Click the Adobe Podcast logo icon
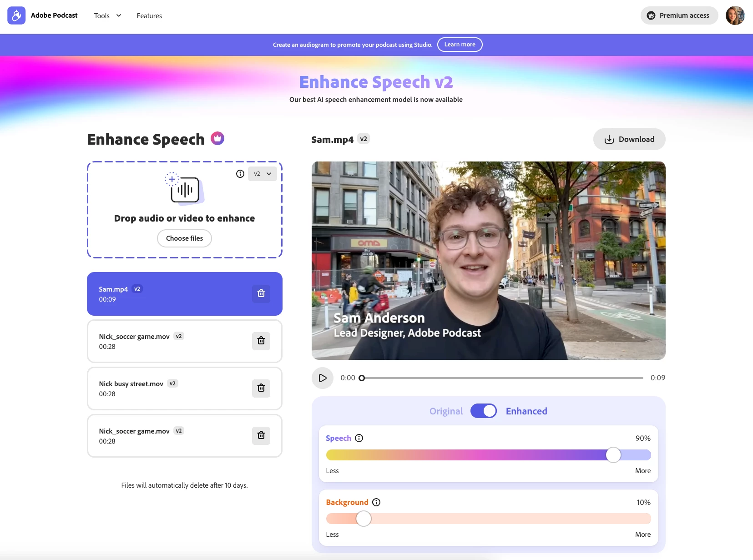753x560 pixels. (x=16, y=15)
